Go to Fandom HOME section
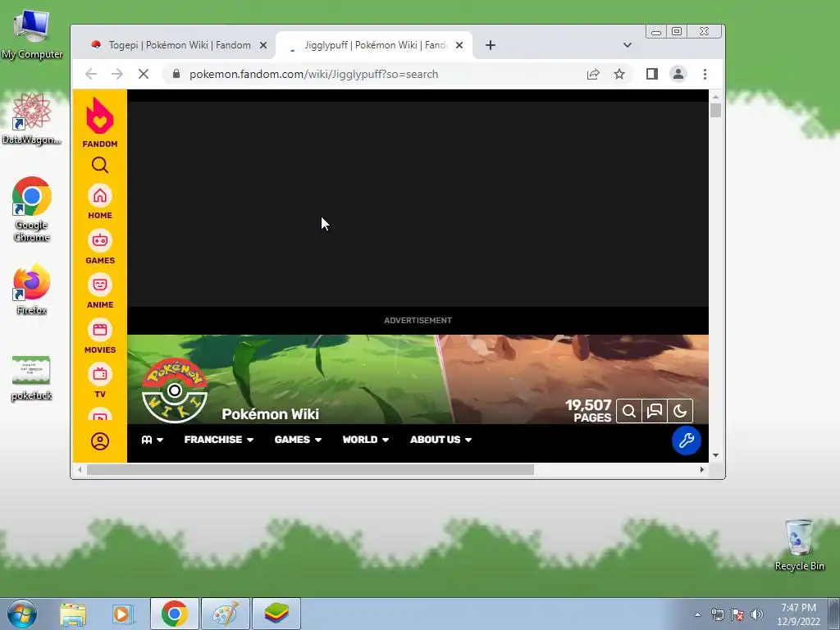 99,202
